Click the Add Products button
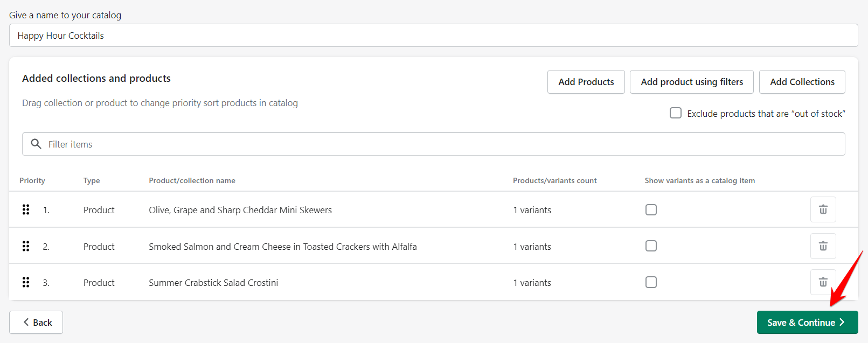This screenshot has height=343, width=868. (x=586, y=82)
